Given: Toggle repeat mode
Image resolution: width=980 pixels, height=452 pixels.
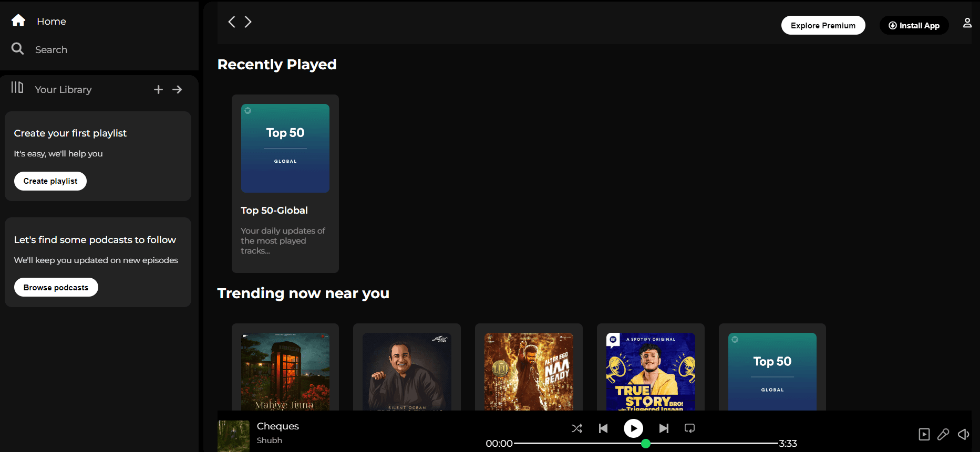Looking at the screenshot, I should pyautogui.click(x=689, y=428).
